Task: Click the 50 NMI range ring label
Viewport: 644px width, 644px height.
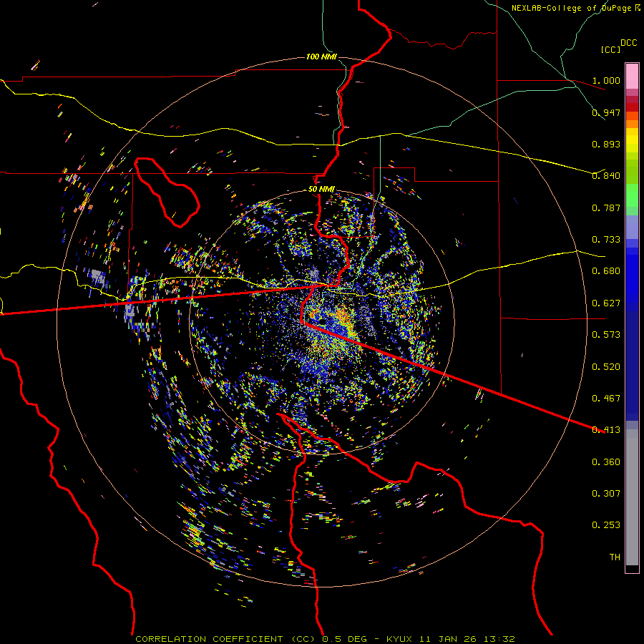Action: (x=321, y=190)
